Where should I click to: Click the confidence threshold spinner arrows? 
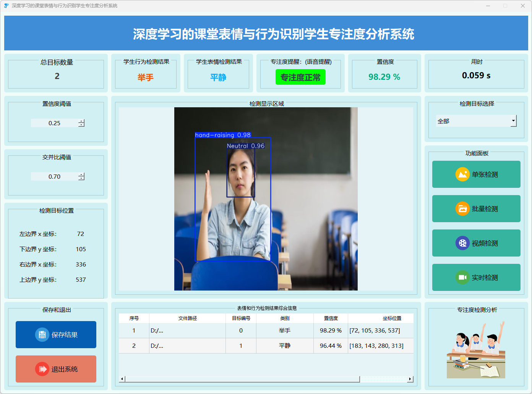[81, 123]
